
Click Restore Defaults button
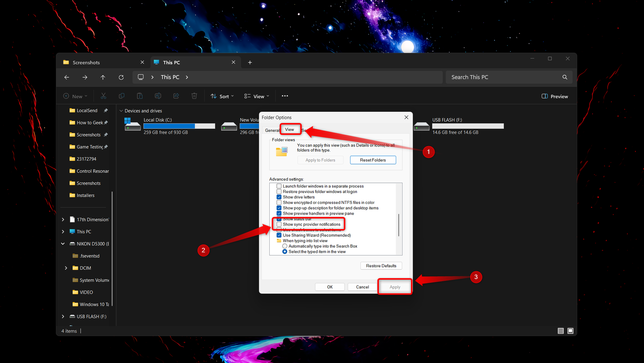pos(381,266)
